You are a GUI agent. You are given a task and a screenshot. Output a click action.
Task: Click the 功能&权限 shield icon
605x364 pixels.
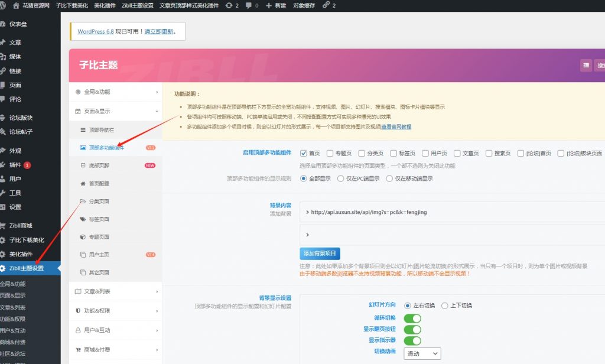tap(78, 310)
